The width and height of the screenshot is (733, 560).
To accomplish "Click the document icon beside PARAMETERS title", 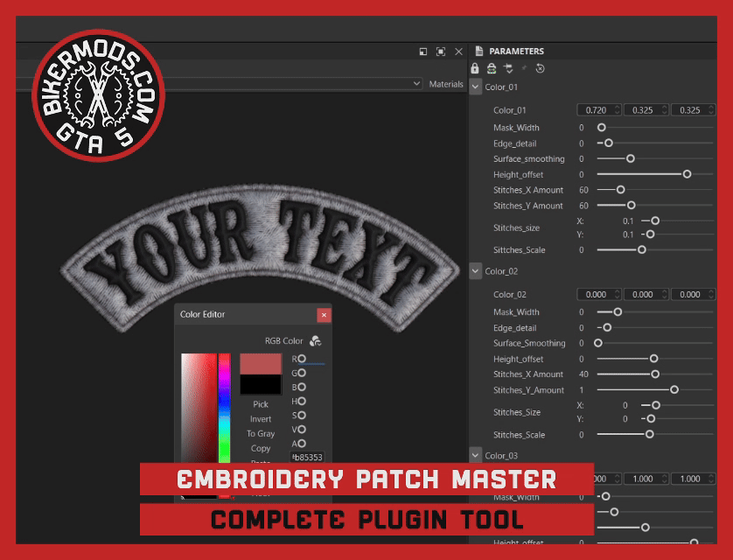I will (x=478, y=52).
